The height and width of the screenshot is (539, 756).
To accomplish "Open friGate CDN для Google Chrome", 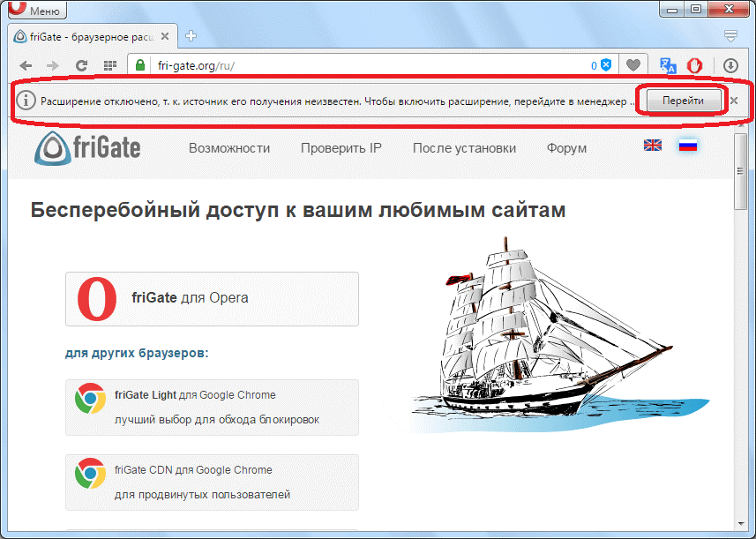I will pos(212,483).
